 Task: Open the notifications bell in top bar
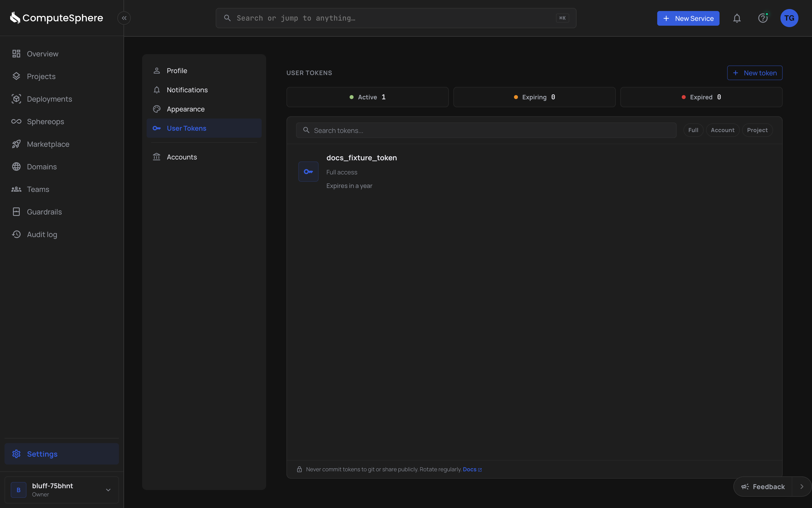pos(737,18)
